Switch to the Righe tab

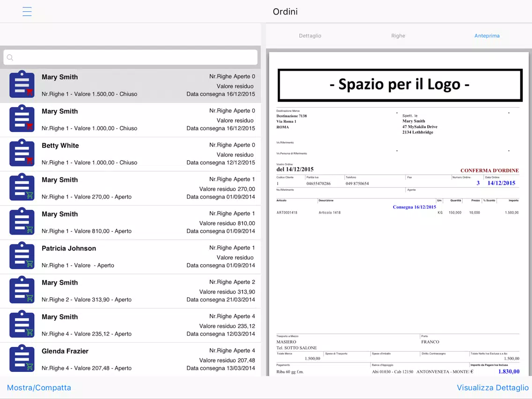(398, 36)
